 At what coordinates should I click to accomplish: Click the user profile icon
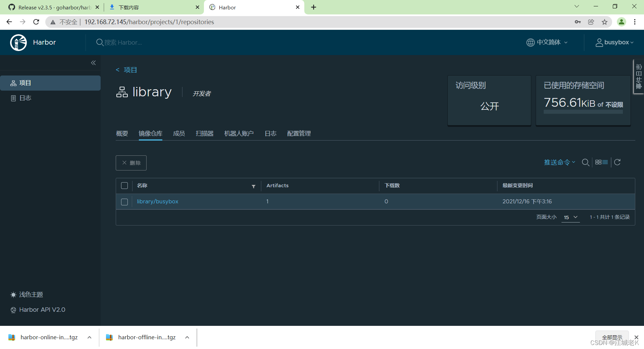pos(599,42)
